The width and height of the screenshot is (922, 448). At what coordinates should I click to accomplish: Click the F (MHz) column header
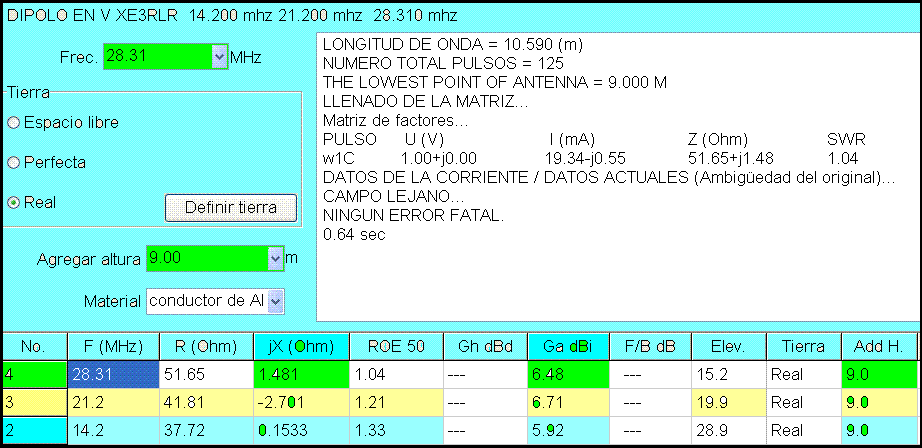coord(112,346)
